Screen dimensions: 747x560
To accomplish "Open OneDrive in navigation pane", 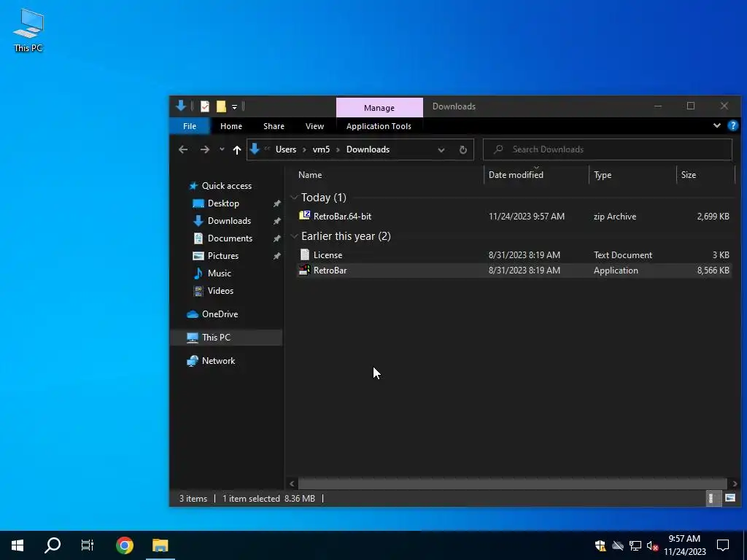I will 220,314.
